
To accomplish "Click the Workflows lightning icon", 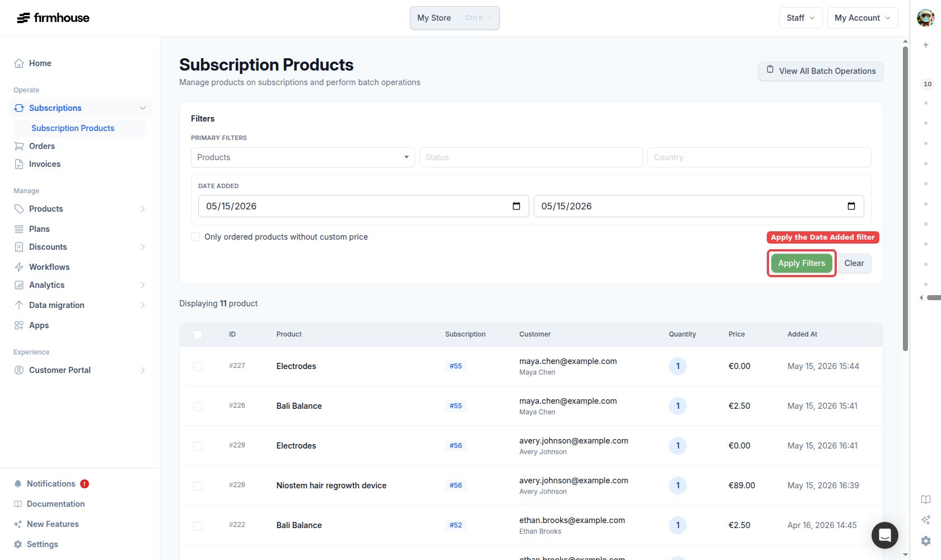I will click(19, 267).
